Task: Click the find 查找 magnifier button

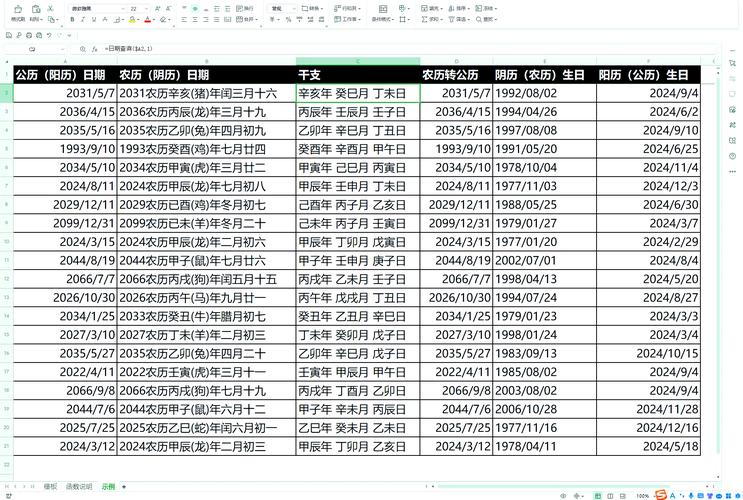Action: 487,19
